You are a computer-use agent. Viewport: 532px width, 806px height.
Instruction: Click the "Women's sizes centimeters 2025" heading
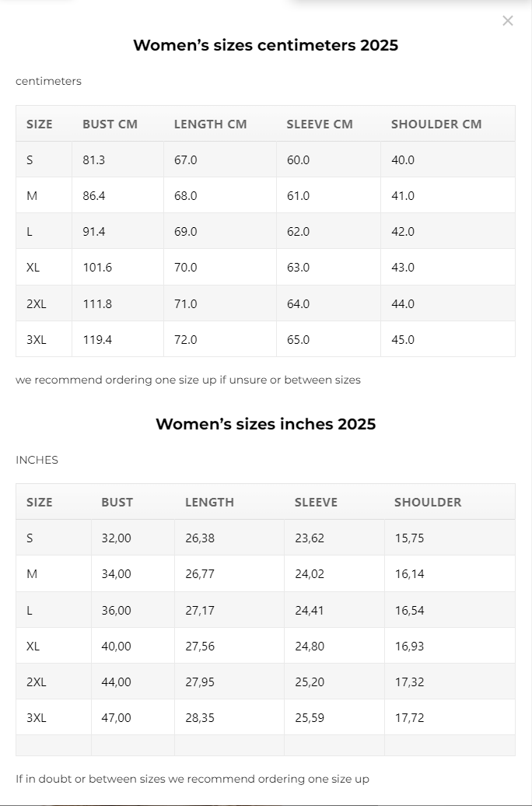265,45
